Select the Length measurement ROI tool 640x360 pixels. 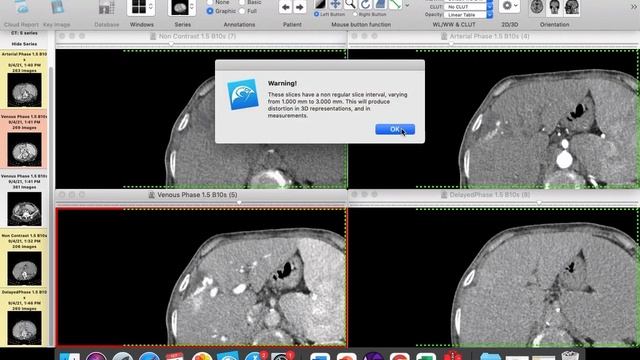395,4
